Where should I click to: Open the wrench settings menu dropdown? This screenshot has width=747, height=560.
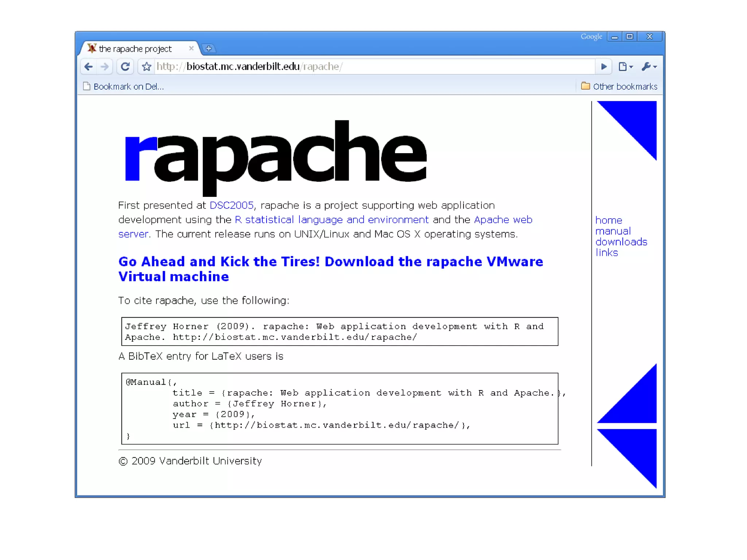tap(649, 67)
